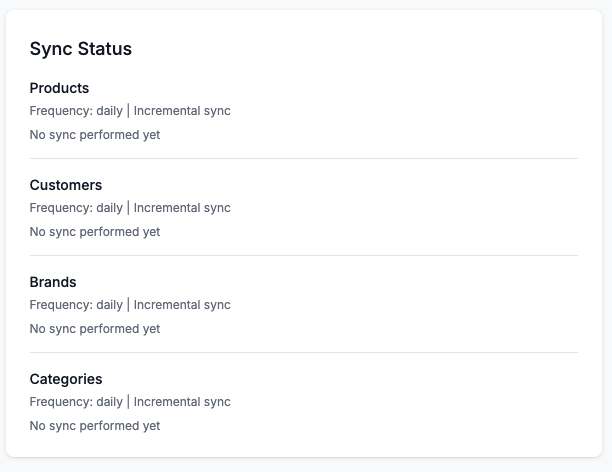Click "Incremental sync" in Customers row
The height and width of the screenshot is (472, 612).
tap(182, 208)
